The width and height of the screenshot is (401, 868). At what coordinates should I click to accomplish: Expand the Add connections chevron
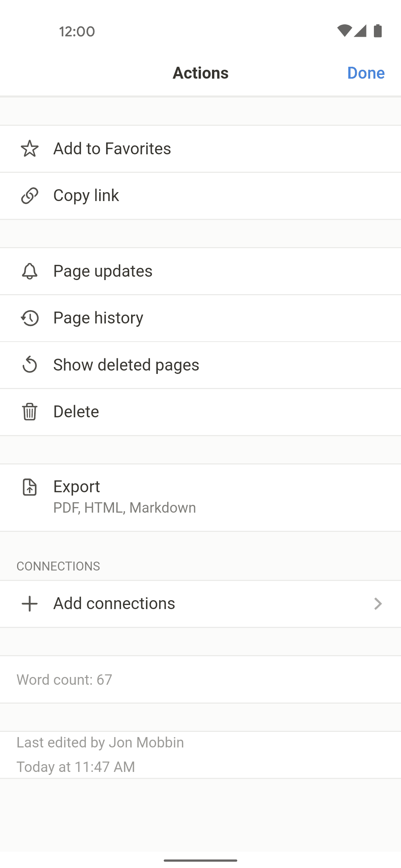378,604
